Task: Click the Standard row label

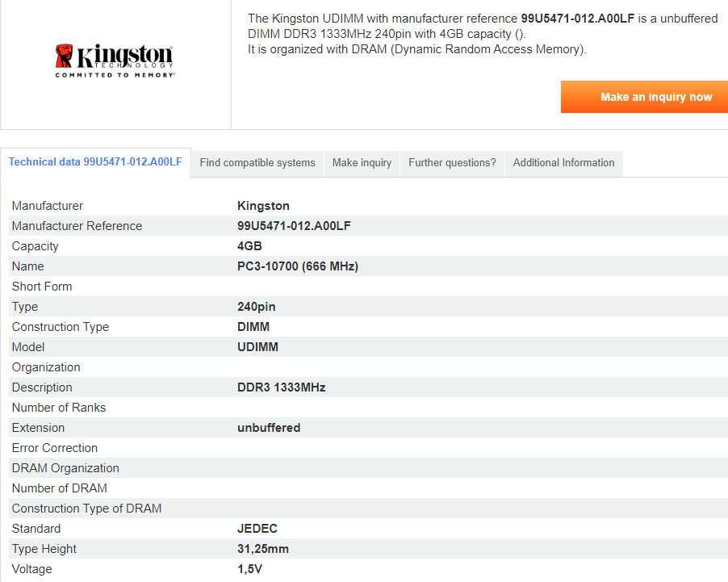Action: 36,529
